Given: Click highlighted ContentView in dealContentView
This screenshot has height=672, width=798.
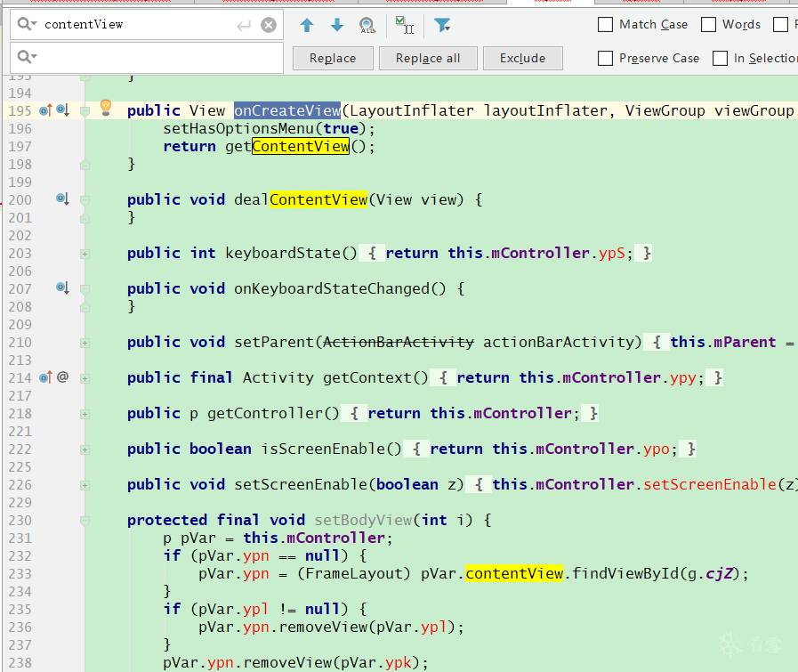Looking at the screenshot, I should point(318,199).
